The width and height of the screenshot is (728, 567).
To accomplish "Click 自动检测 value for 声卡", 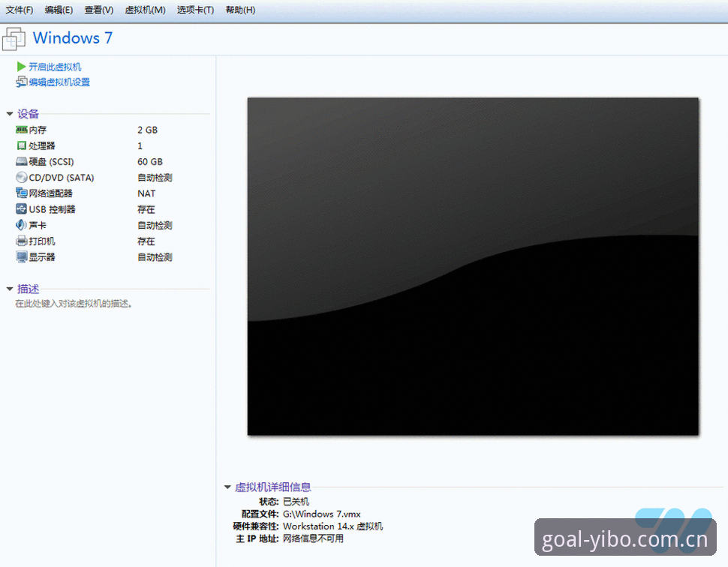I will (155, 225).
